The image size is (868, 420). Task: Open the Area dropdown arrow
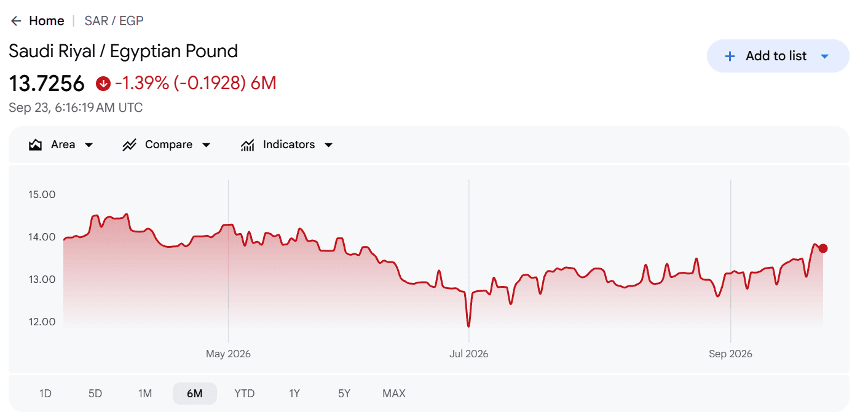tap(89, 145)
